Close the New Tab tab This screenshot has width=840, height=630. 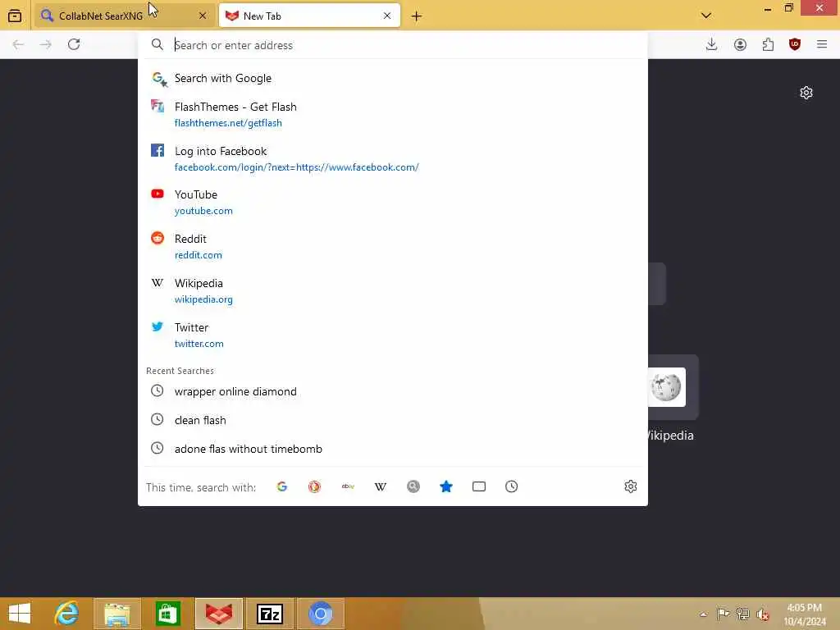(387, 16)
